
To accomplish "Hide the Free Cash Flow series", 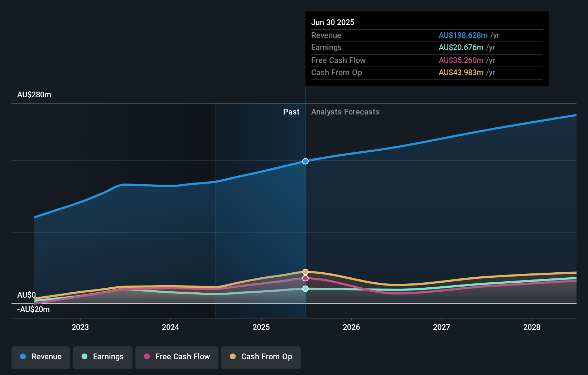I will [x=177, y=357].
